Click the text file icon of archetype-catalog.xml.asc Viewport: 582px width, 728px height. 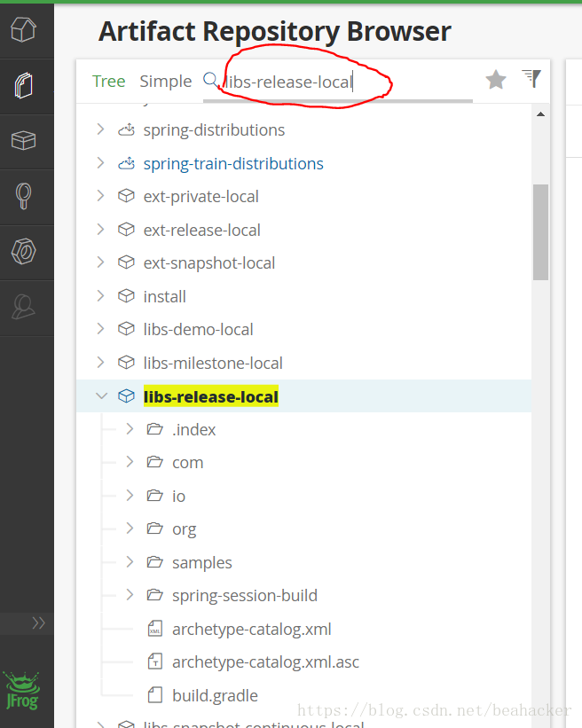[x=154, y=661]
